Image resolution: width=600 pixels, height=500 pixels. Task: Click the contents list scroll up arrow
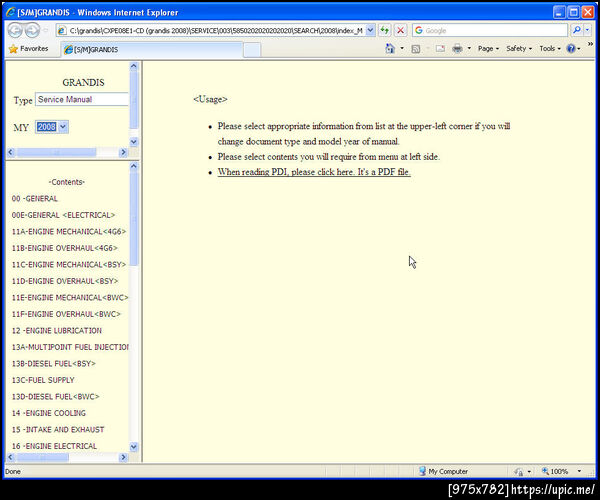[x=134, y=166]
